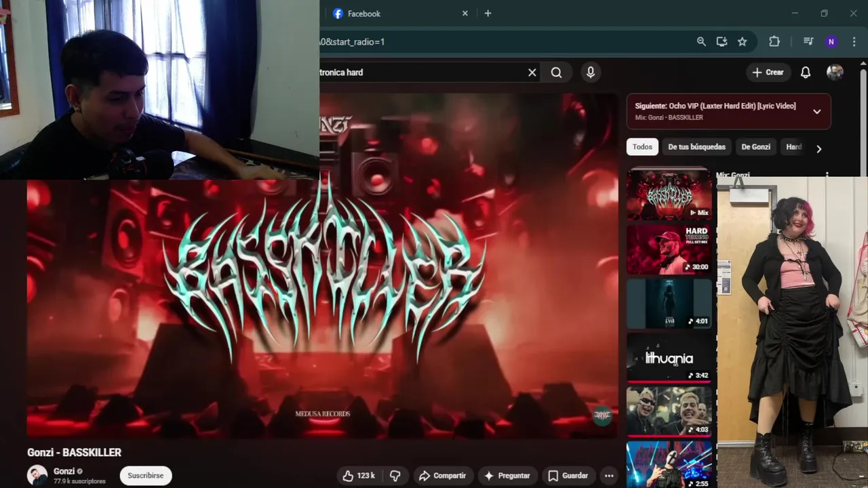Click the Compartir share button
The image size is (868, 488).
click(442, 476)
